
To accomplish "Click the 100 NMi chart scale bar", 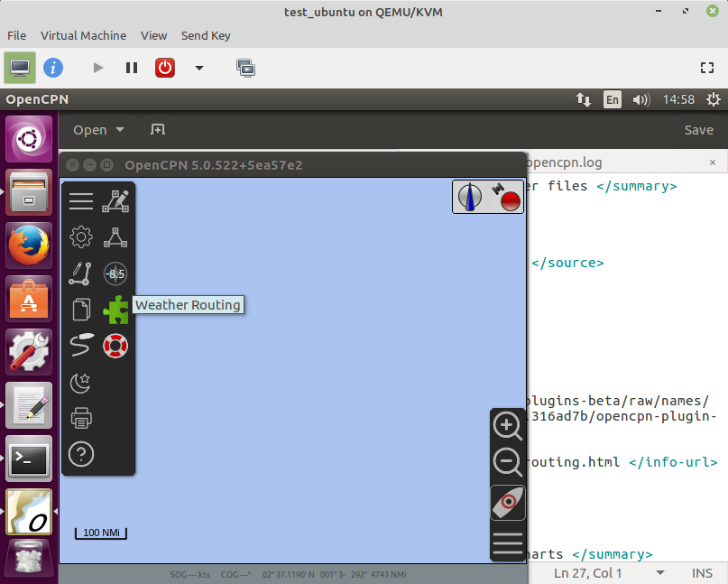I will 101,533.
